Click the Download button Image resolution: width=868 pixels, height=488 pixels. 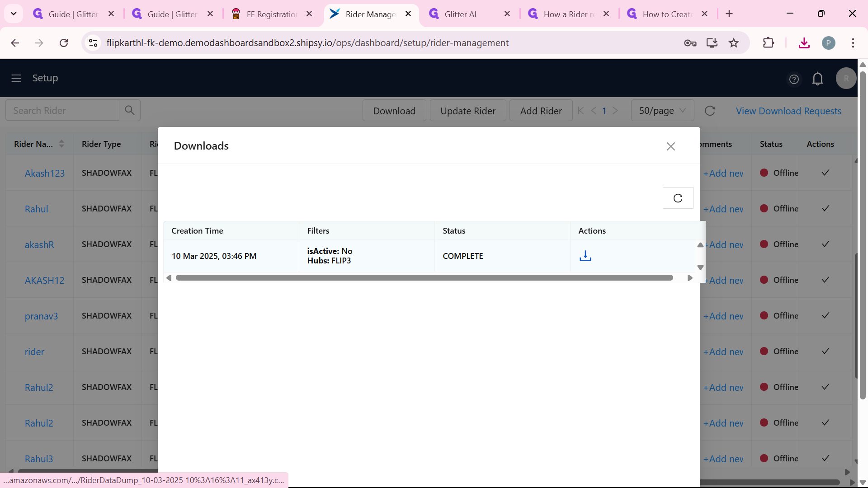(x=394, y=110)
